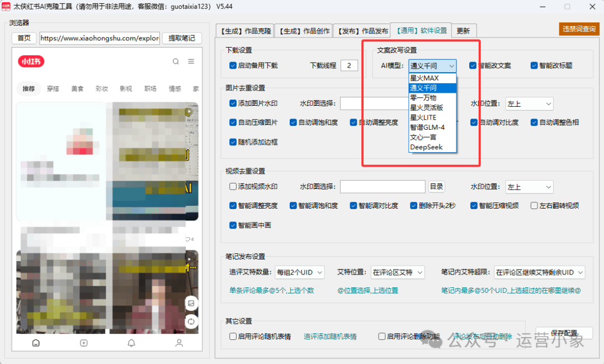Image resolution: width=604 pixels, height=364 pixels.
Task: Click the video 水印图选择 path field
Action: pos(383,187)
